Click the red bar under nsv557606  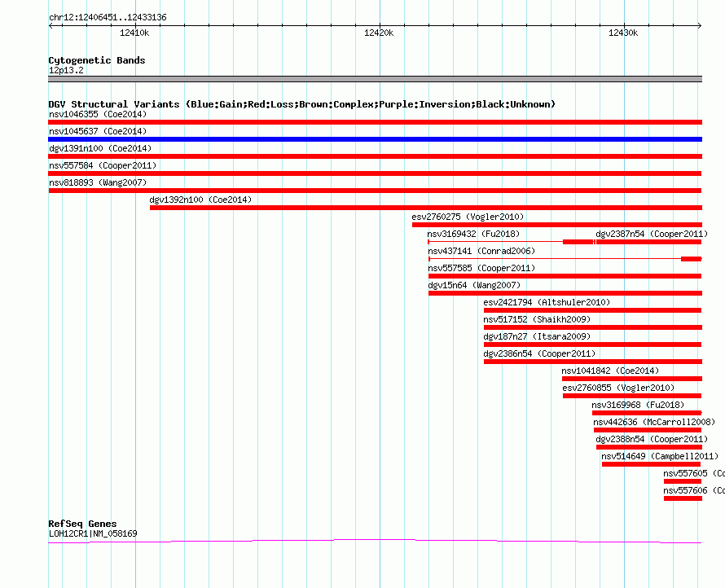click(x=683, y=498)
